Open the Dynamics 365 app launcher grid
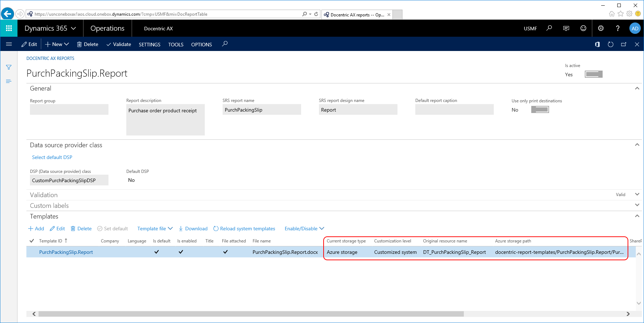Viewport: 644px width, 323px height. 9,28
